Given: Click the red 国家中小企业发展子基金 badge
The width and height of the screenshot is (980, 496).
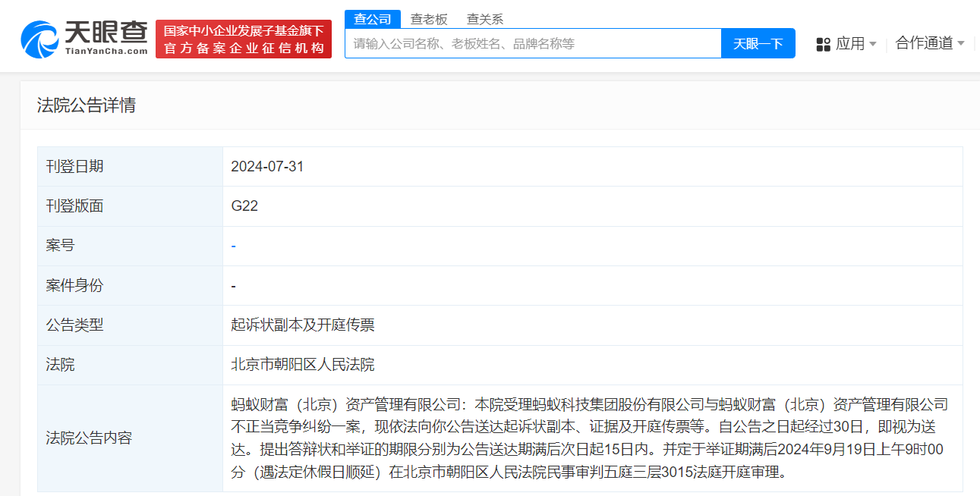Looking at the screenshot, I should click(x=243, y=30).
